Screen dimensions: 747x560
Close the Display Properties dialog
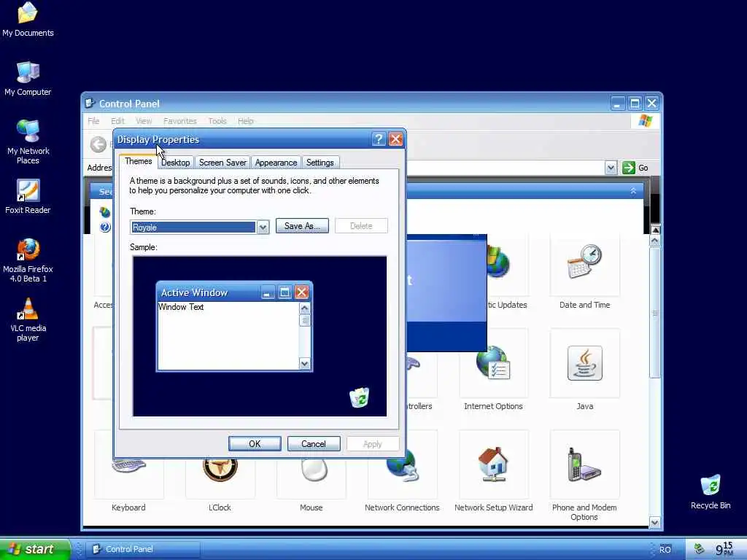(x=395, y=139)
